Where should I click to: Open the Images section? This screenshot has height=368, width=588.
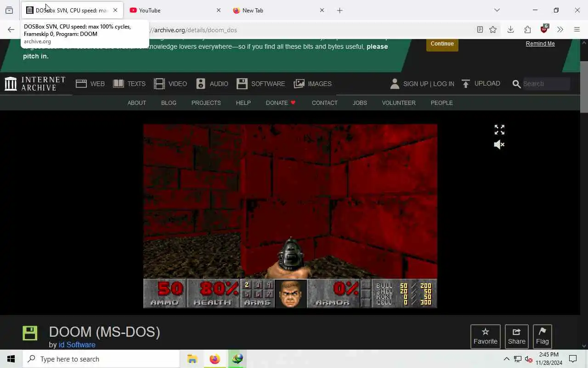(313, 84)
